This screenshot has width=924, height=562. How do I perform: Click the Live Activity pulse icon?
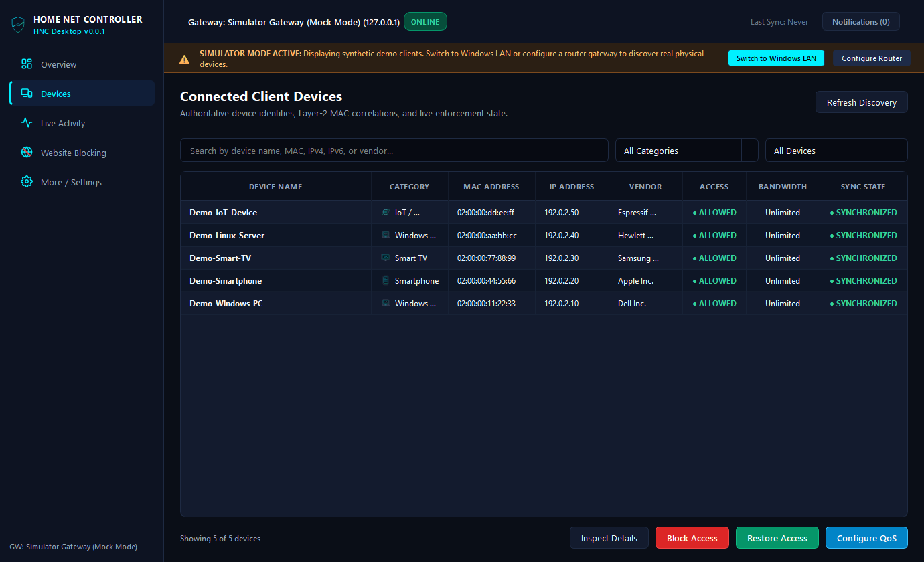tap(27, 123)
